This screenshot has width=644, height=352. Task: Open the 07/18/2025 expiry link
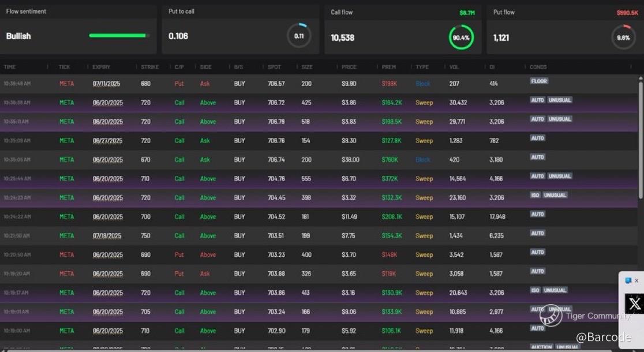(x=107, y=235)
